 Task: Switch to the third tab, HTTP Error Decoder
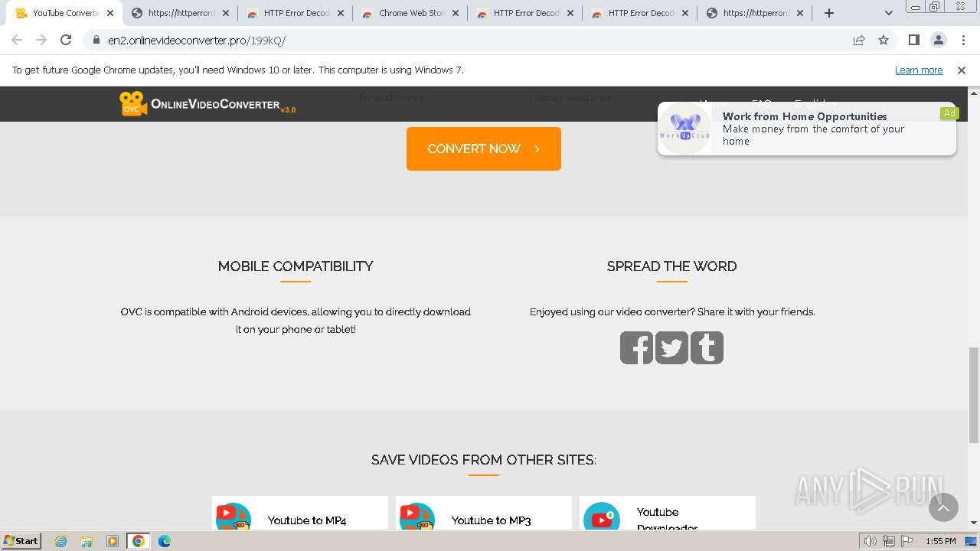(x=296, y=13)
